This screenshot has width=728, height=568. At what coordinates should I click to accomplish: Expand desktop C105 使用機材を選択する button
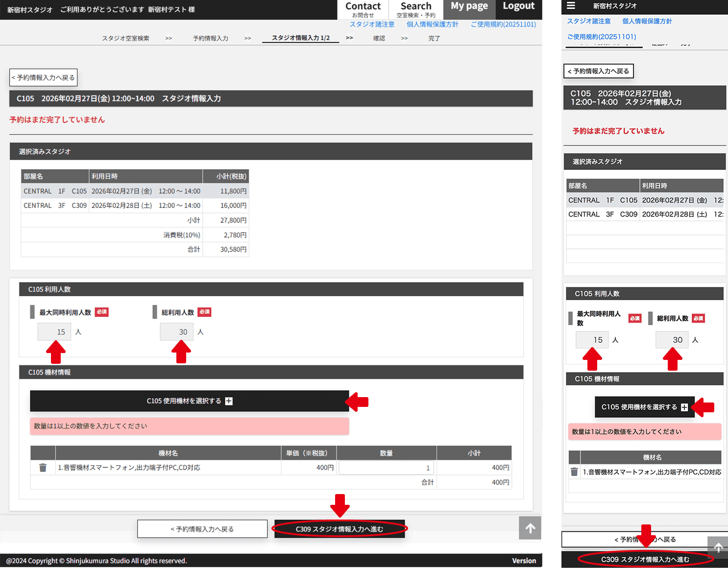pyautogui.click(x=189, y=401)
